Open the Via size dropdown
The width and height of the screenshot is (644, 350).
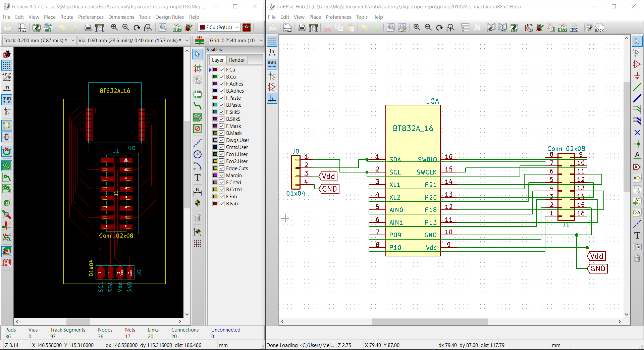(x=133, y=41)
